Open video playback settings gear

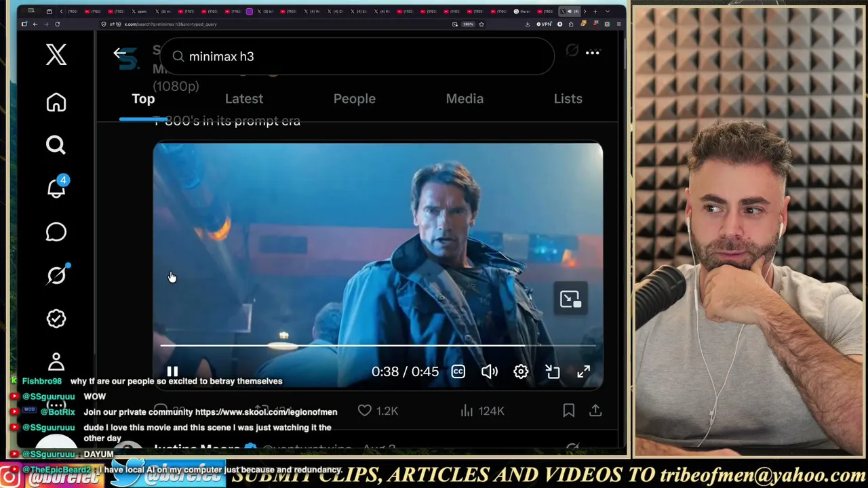(521, 371)
